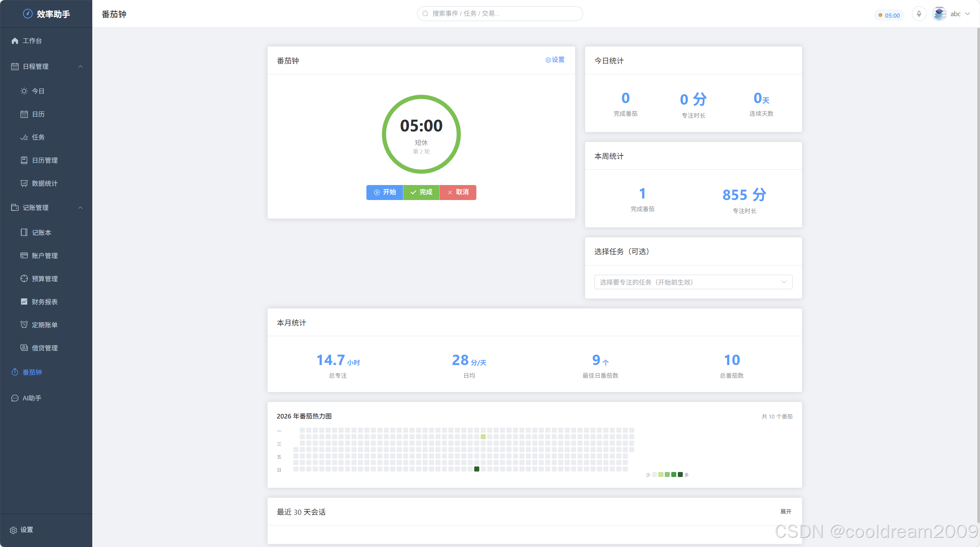Select the 数据统计 sidebar icon
The image size is (980, 547).
[24, 183]
